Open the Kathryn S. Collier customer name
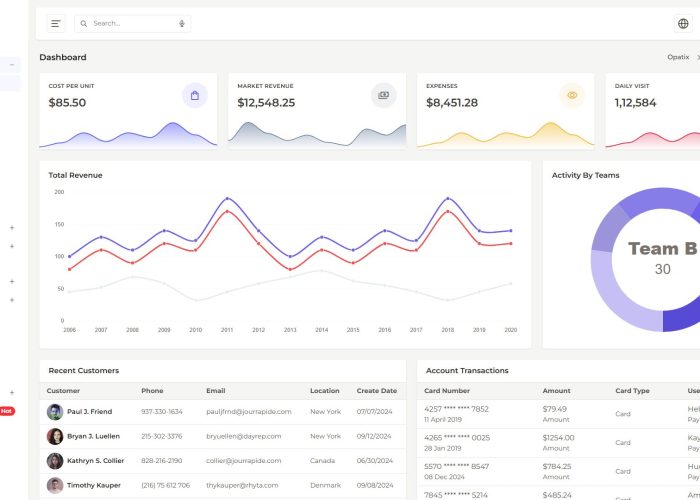The height and width of the screenshot is (500, 700). 96,461
